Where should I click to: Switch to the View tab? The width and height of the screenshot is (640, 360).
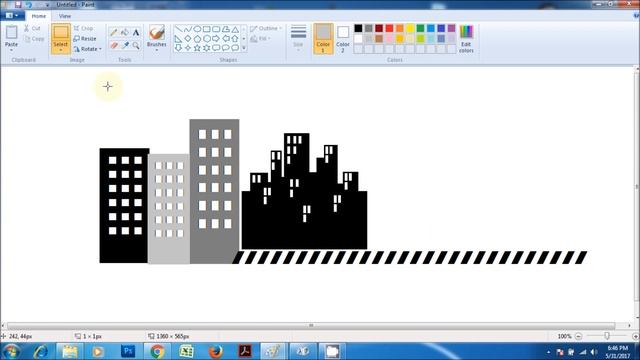pos(64,16)
